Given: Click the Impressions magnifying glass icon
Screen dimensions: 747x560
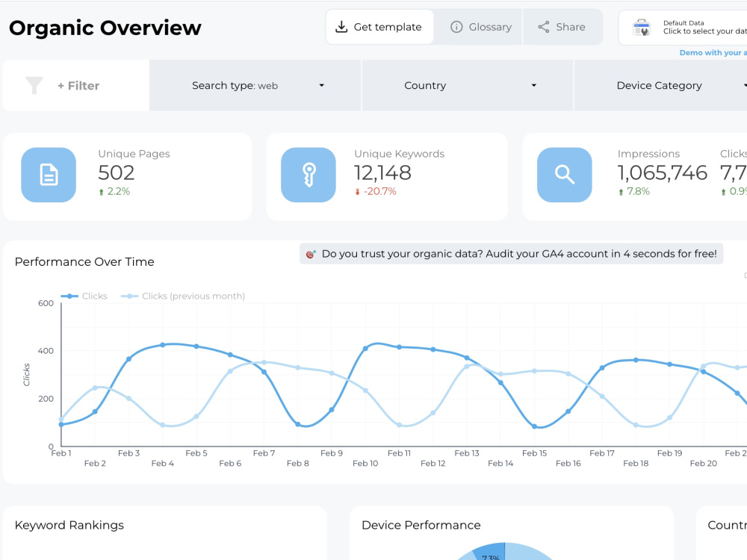Looking at the screenshot, I should click(x=564, y=175).
